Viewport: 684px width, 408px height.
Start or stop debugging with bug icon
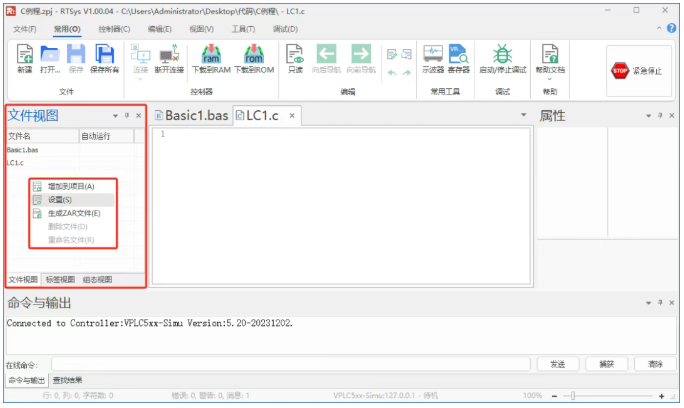point(502,58)
